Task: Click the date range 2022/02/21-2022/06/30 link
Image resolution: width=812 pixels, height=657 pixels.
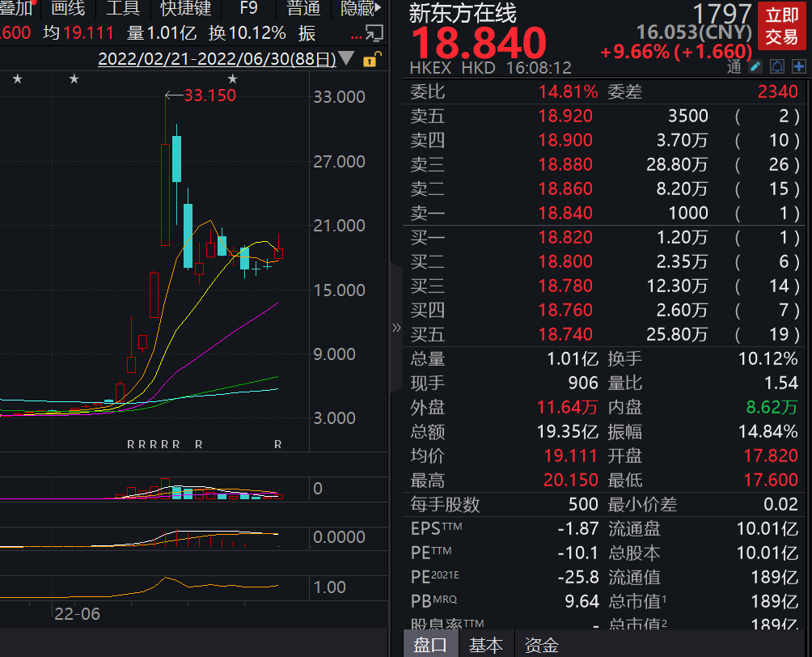Action: click(217, 59)
